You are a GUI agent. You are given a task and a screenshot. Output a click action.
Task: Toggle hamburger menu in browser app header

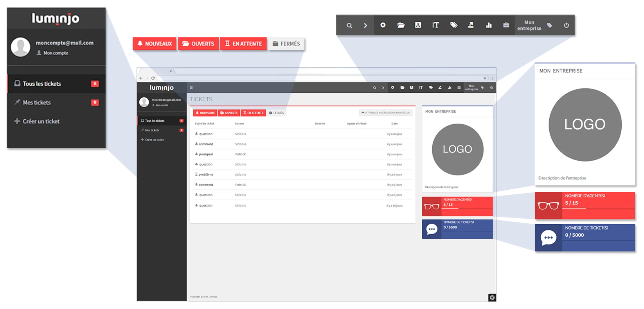pos(191,88)
